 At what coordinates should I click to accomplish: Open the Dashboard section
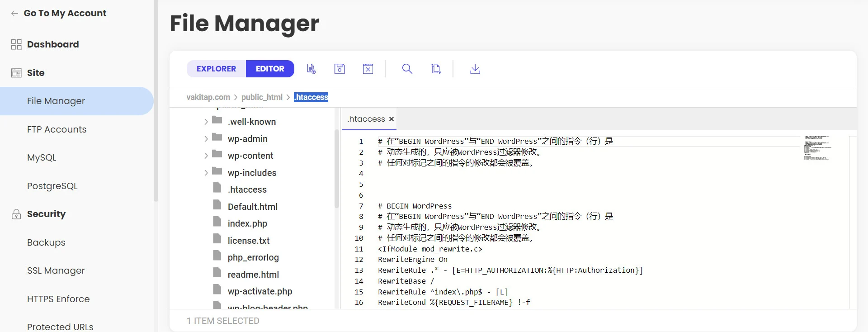[53, 44]
